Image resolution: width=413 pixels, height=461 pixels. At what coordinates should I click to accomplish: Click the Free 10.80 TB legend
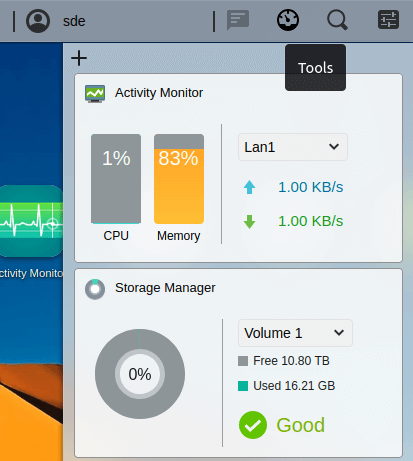pos(284,361)
